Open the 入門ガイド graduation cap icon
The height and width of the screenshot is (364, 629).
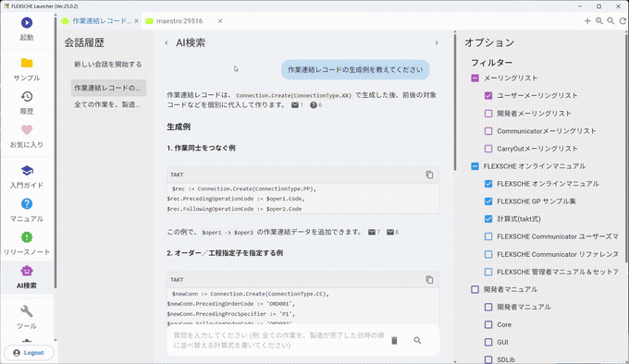click(27, 171)
